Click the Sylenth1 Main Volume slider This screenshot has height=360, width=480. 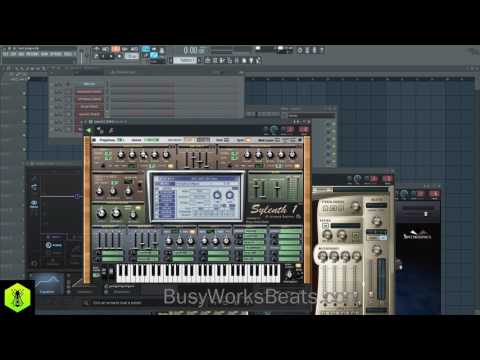[x=277, y=189]
